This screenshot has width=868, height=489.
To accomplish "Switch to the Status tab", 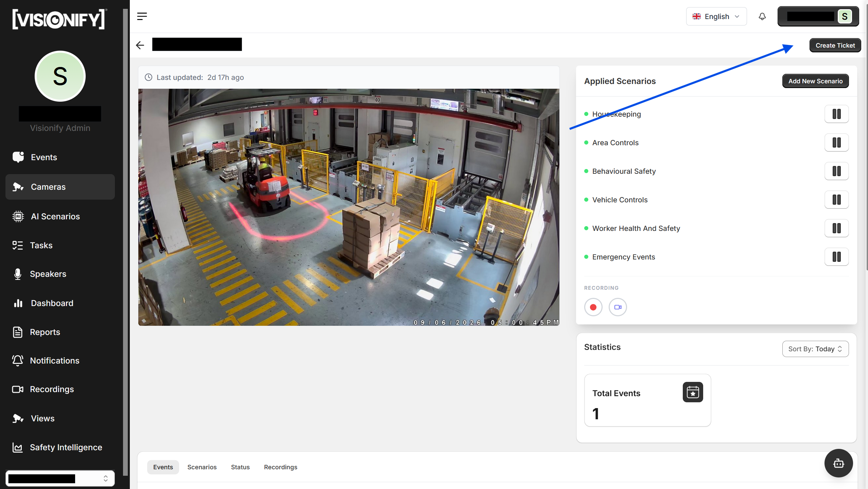I will [240, 467].
